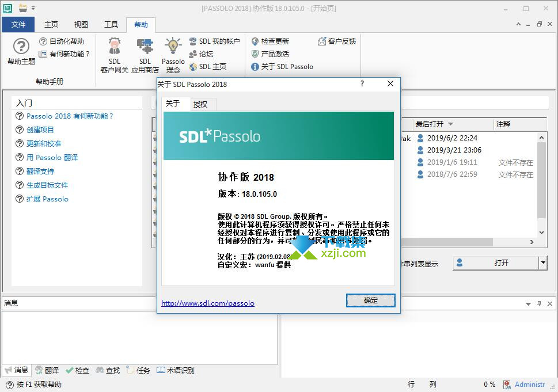This screenshot has height=392, width=558.
Task: Select the 视图 ribbon tab
Action: click(81, 24)
